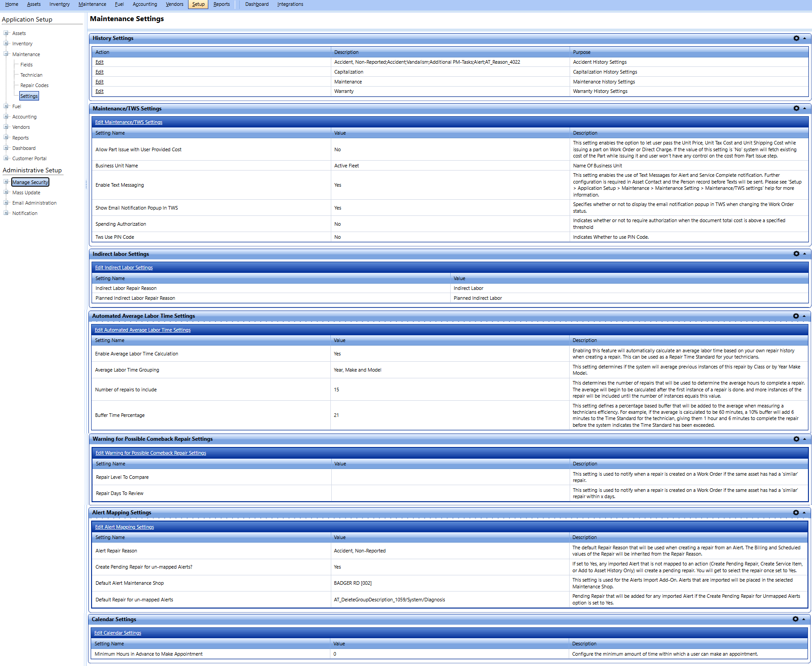Open the Indirect labor Settings gear icon
Image resolution: width=812 pixels, height=666 pixels.
point(796,254)
